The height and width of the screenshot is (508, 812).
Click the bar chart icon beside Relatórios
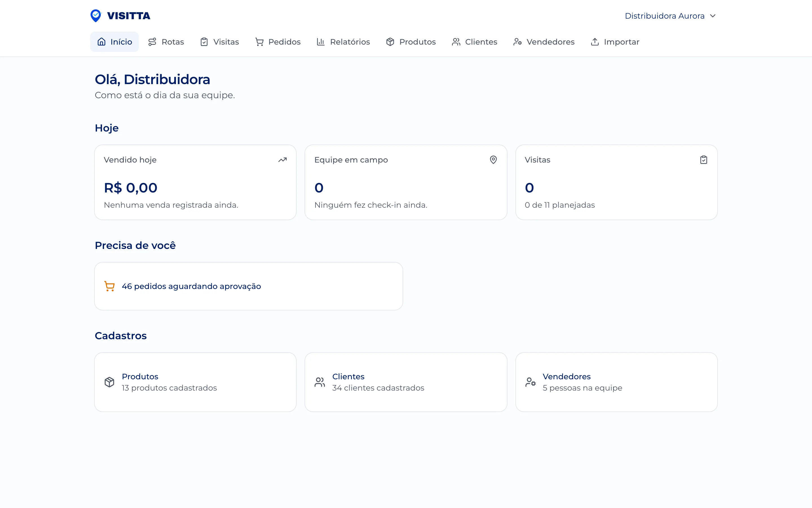point(321,42)
